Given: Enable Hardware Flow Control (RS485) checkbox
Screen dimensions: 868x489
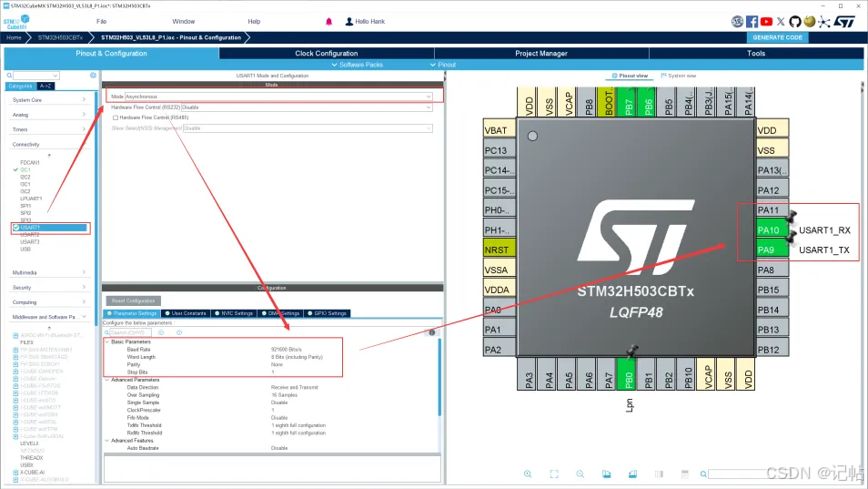Looking at the screenshot, I should click(115, 117).
